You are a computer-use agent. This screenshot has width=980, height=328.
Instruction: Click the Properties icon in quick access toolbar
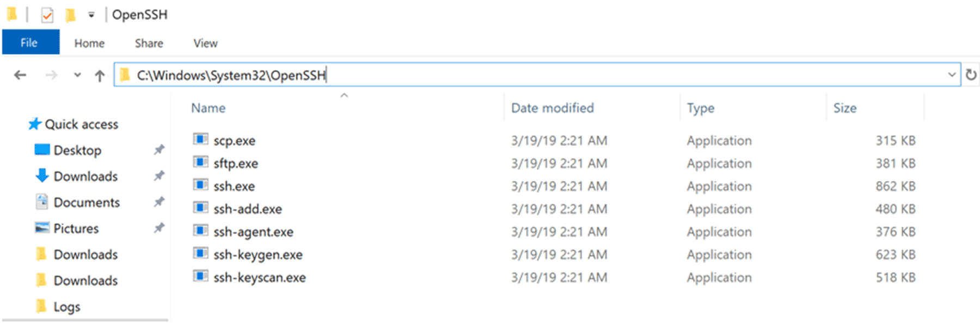(47, 15)
